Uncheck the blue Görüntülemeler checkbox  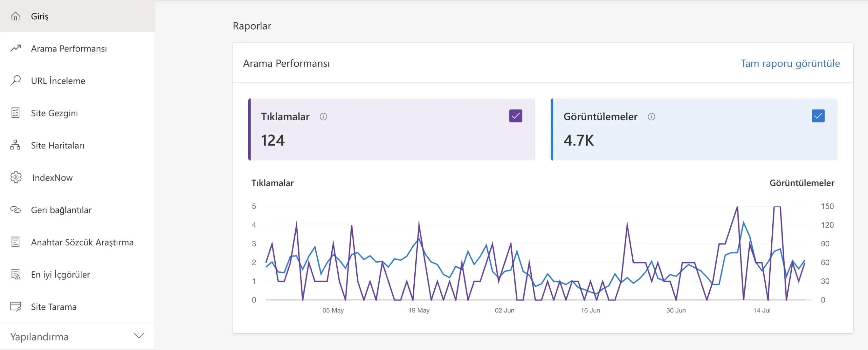tap(818, 116)
